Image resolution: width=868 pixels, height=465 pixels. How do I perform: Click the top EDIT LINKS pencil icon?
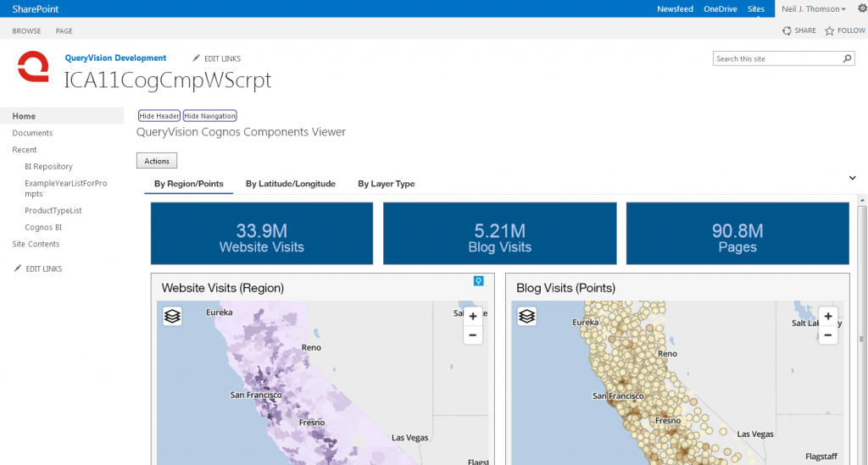196,58
